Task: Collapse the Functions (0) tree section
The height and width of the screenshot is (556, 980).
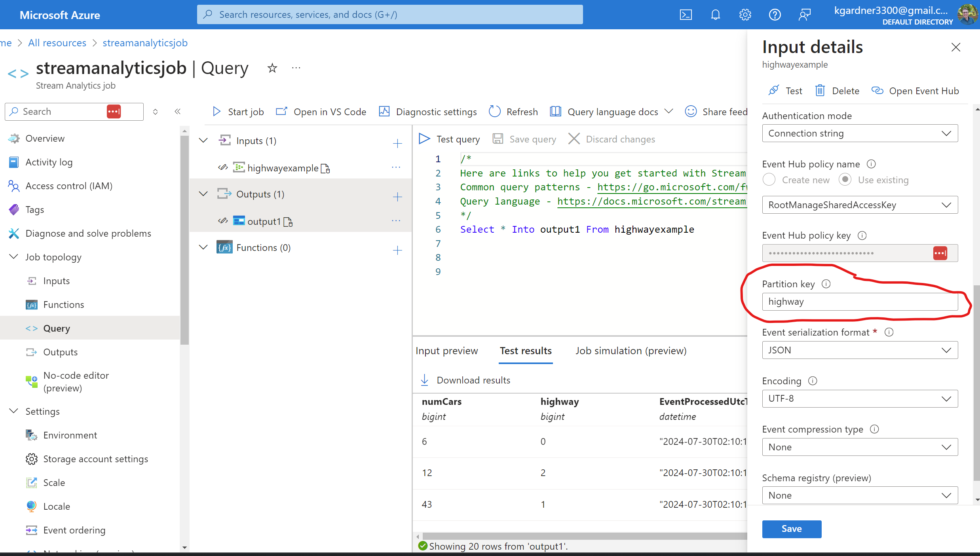Action: (203, 247)
